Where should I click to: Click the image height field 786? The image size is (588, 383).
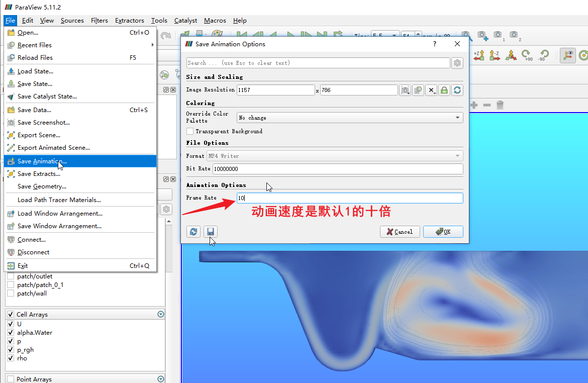[x=359, y=90]
